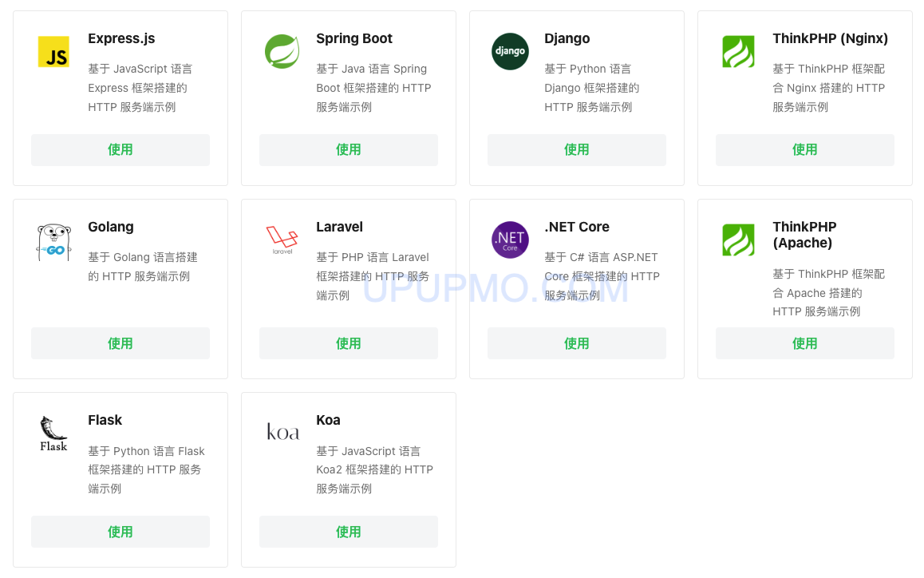
Task: Click the yellow JS Express.js logo
Action: tap(53, 51)
